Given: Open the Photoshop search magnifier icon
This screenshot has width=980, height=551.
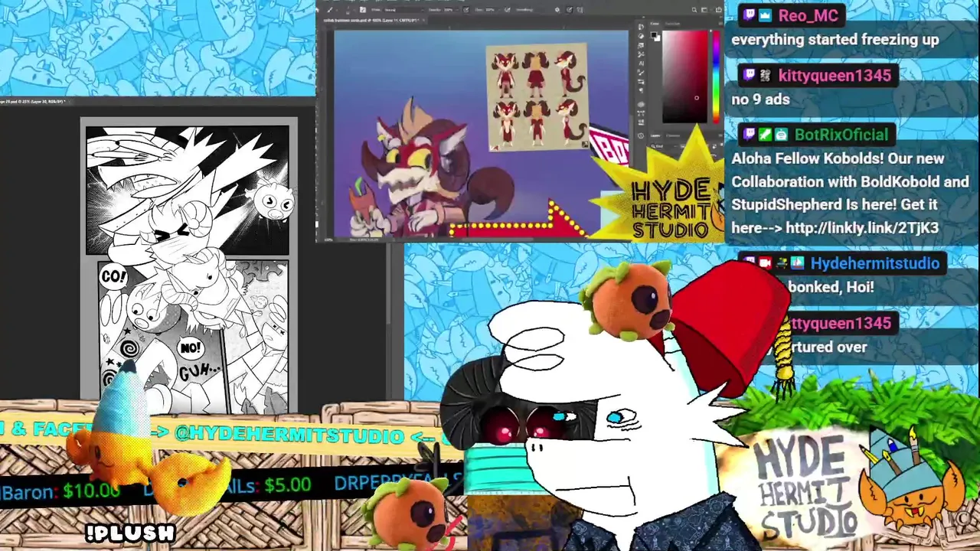Looking at the screenshot, I should (x=694, y=10).
